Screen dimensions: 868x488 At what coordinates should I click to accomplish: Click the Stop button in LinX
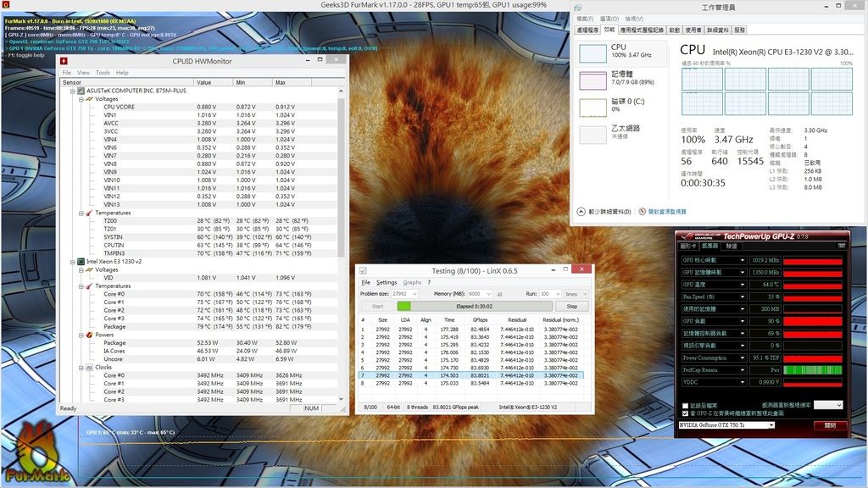(x=572, y=306)
